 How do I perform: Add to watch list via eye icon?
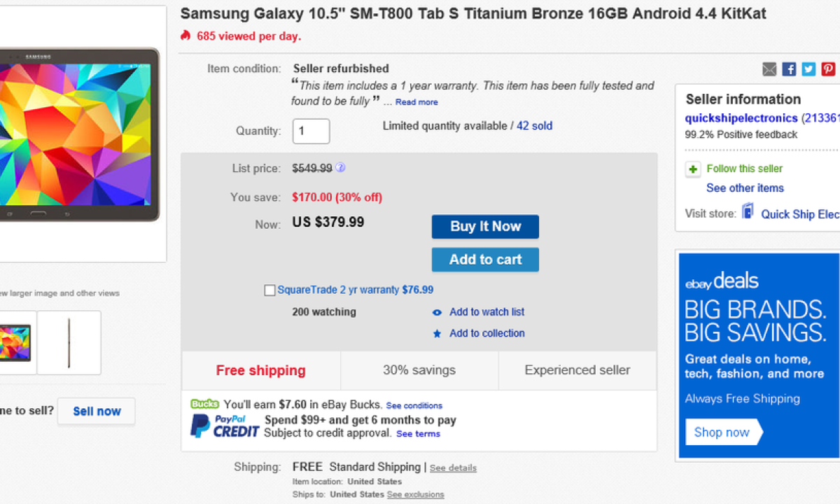(437, 313)
